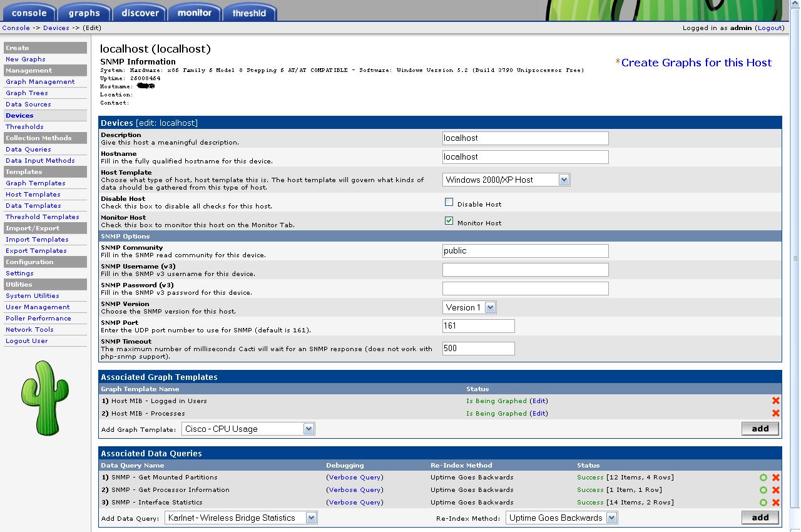Open Export Templates in the sidebar
Image resolution: width=801 pixels, height=532 pixels.
36,251
